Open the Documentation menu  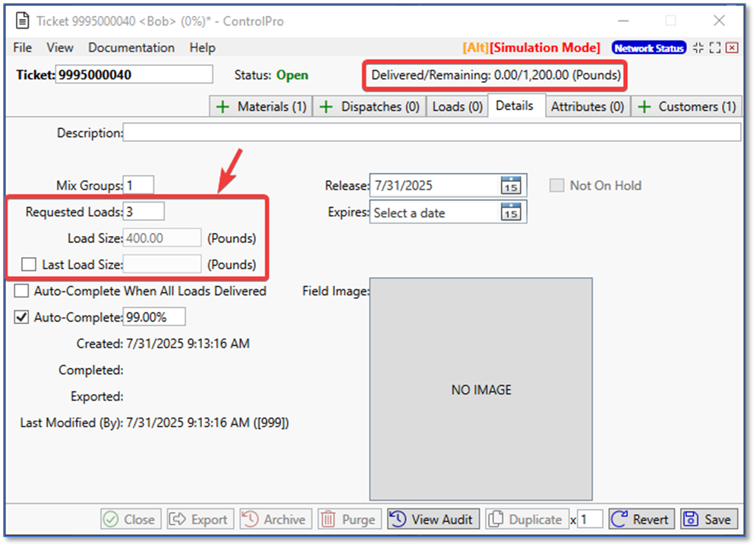[x=131, y=48]
